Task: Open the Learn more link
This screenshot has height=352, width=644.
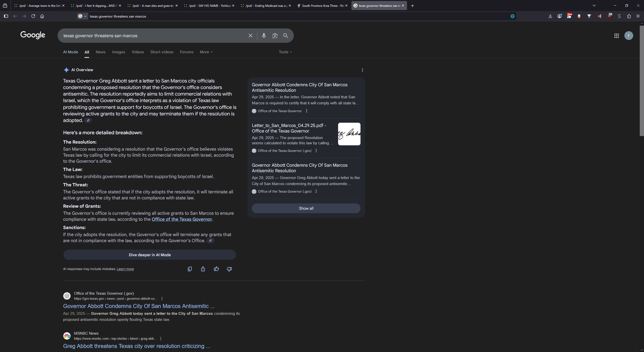Action: [125, 269]
